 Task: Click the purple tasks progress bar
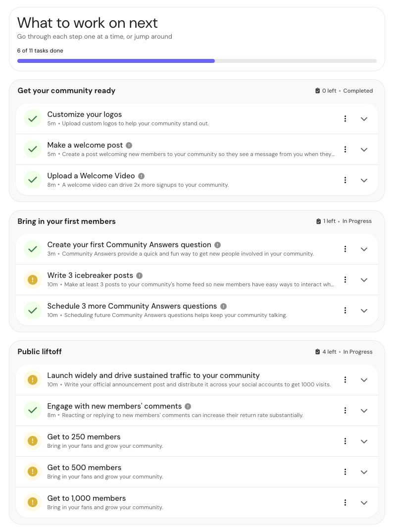[116, 61]
